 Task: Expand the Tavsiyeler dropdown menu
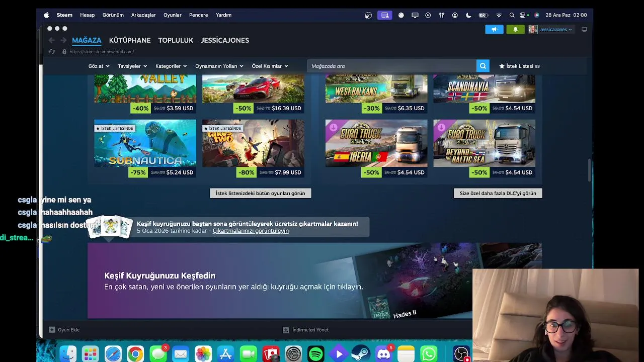tap(132, 66)
